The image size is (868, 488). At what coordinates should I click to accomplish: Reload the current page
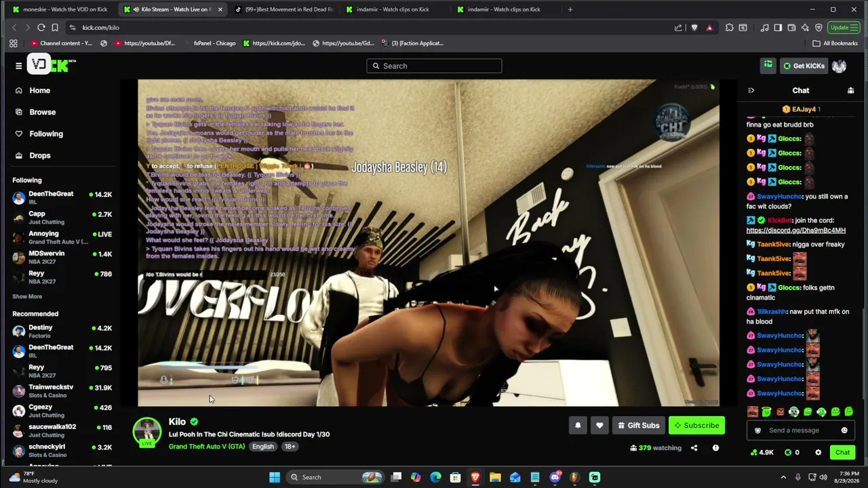(x=41, y=28)
